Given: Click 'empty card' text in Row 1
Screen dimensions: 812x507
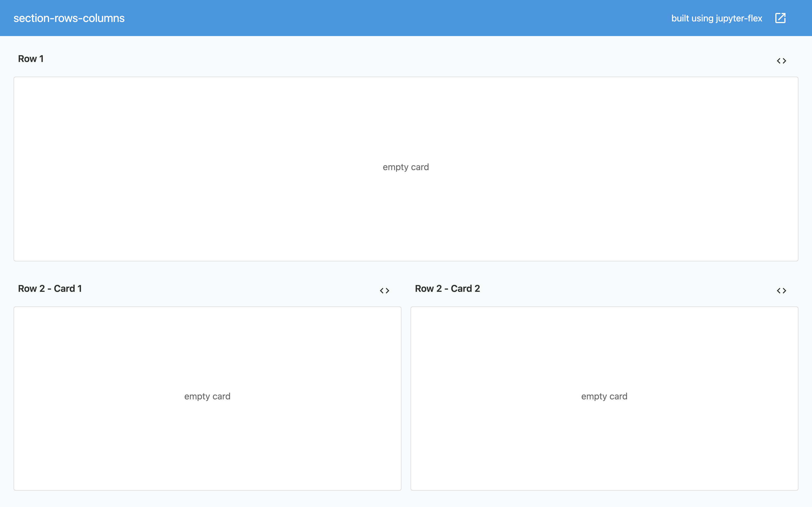Looking at the screenshot, I should [406, 167].
